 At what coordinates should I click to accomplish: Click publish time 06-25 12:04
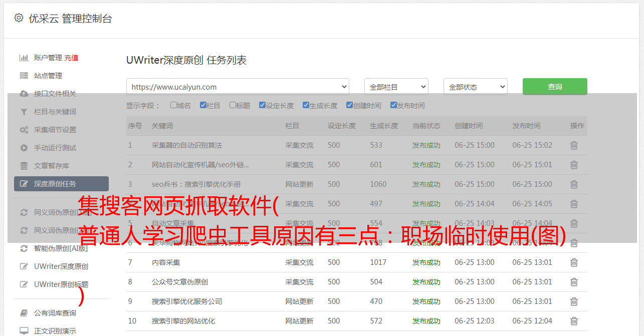click(x=532, y=321)
